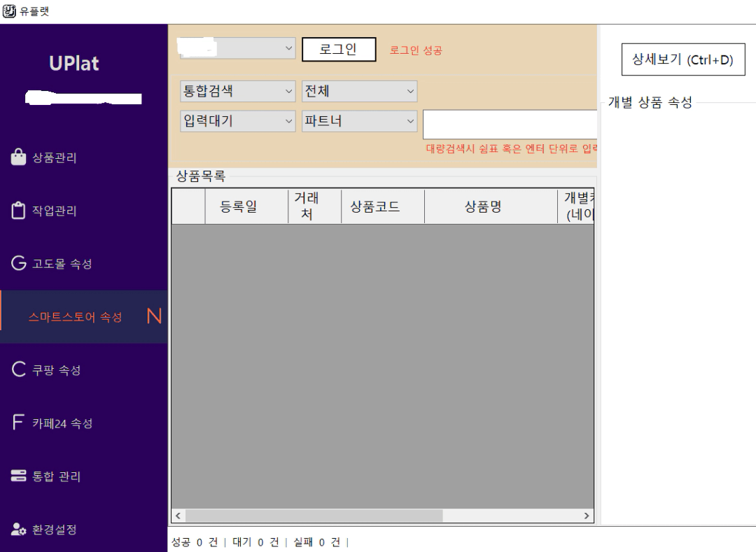Click the 로그인 button
Image resolution: width=756 pixels, height=552 pixels.
(x=339, y=49)
